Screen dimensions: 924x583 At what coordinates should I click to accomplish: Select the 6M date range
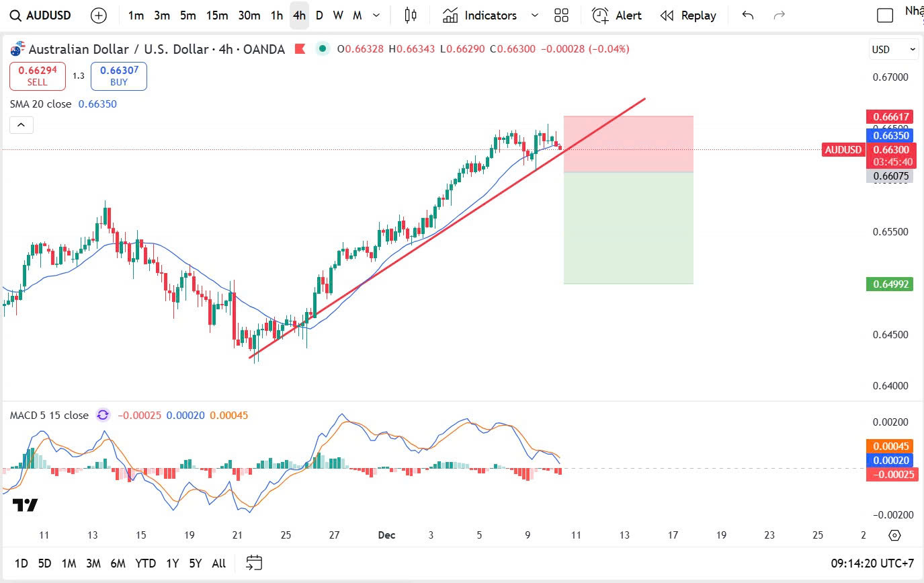(118, 563)
